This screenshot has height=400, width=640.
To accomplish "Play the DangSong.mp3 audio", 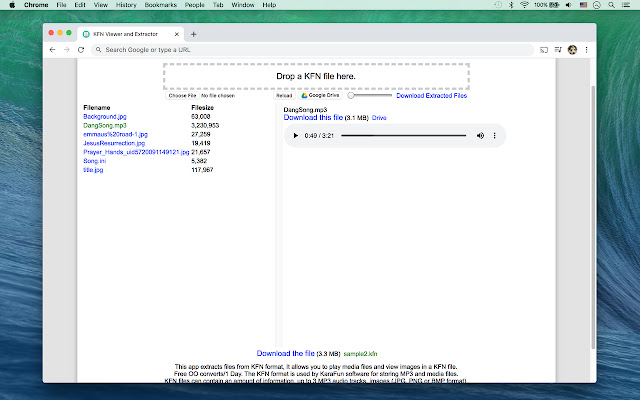I will 296,136.
